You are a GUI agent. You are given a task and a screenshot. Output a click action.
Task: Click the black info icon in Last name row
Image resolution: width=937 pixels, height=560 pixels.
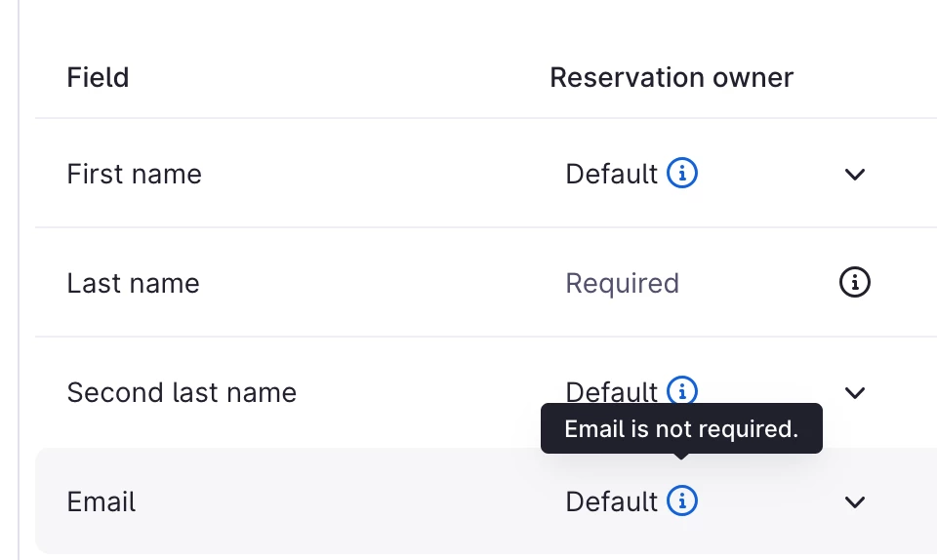(854, 283)
